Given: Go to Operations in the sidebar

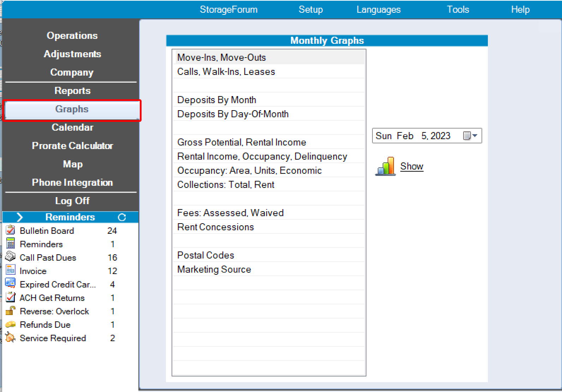Looking at the screenshot, I should [x=72, y=36].
